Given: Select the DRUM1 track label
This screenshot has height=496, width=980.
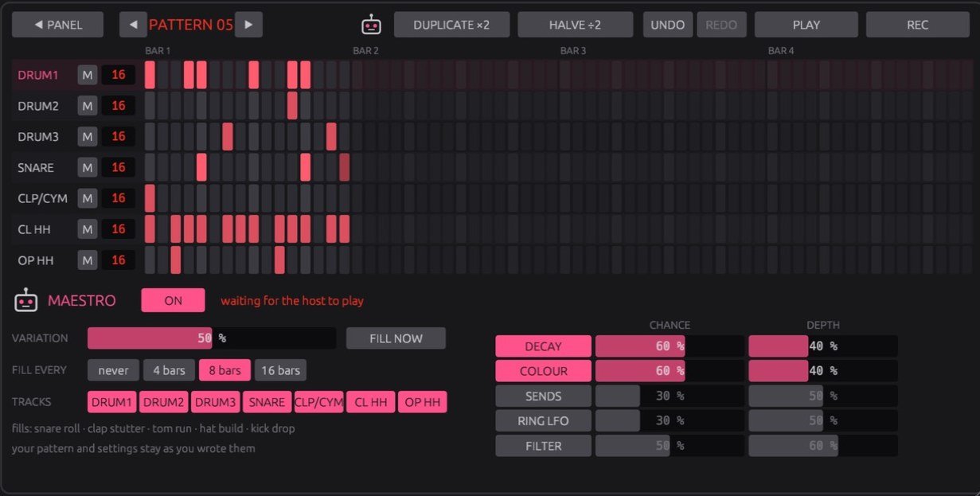Looking at the screenshot, I should click(38, 75).
